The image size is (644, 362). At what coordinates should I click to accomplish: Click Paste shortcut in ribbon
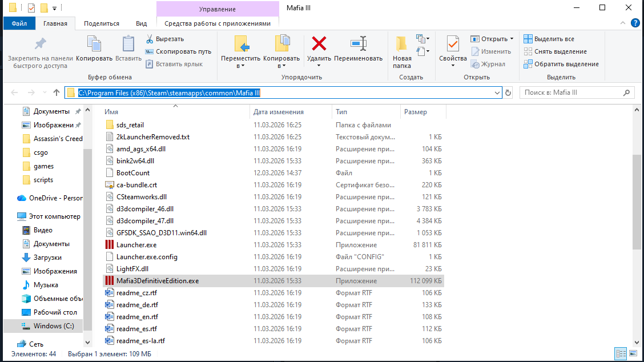[x=174, y=64]
